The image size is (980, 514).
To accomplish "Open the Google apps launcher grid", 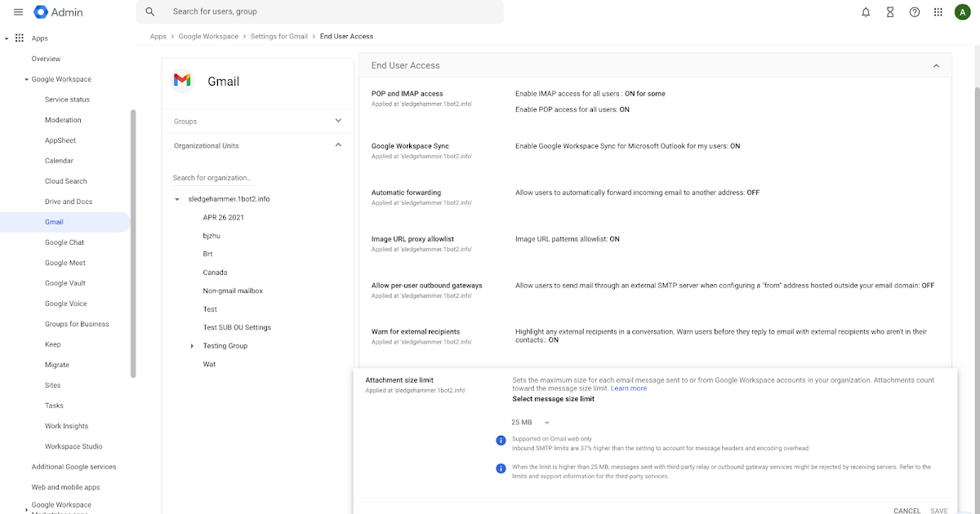I will (x=938, y=12).
